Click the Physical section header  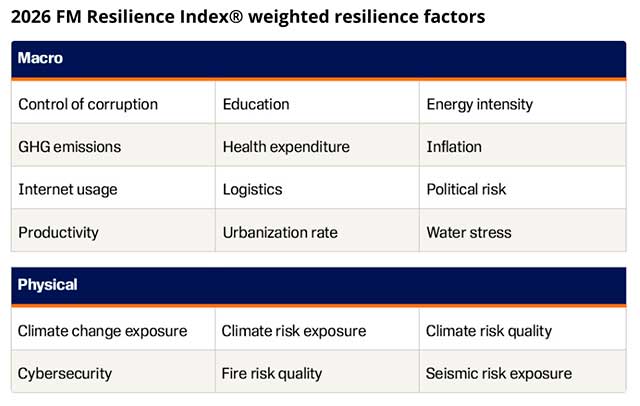[47, 285]
